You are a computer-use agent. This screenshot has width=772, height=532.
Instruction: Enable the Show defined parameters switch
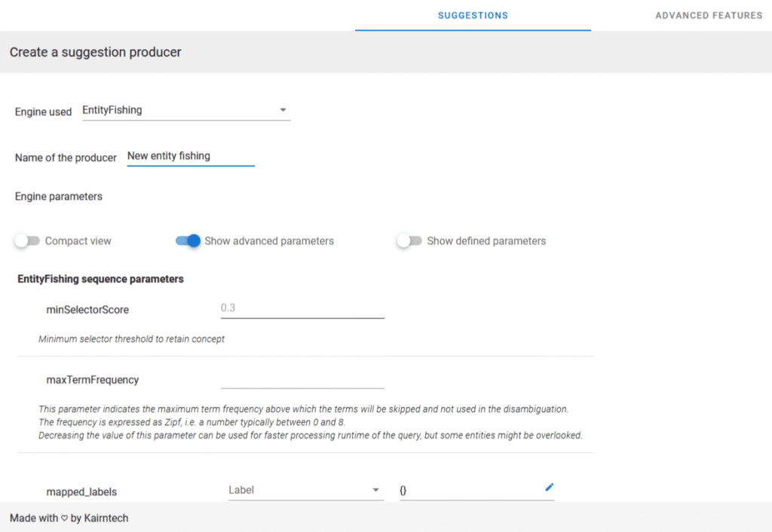click(409, 241)
